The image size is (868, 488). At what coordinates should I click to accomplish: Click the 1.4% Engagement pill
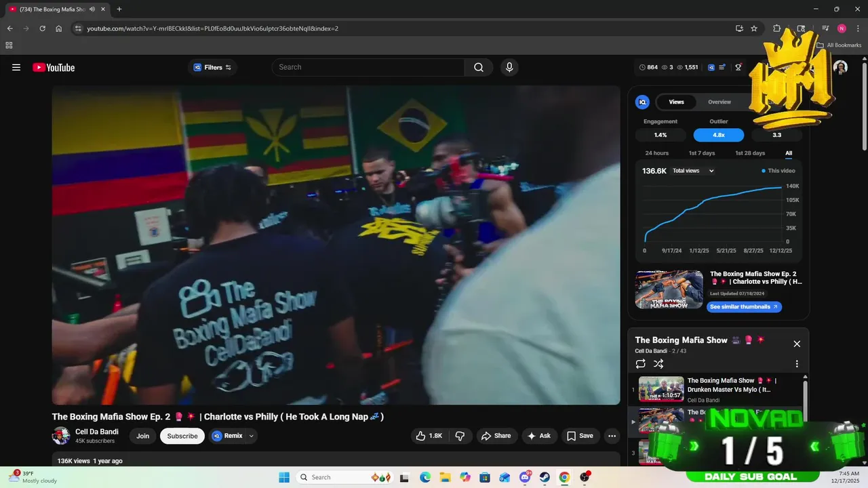pos(660,135)
